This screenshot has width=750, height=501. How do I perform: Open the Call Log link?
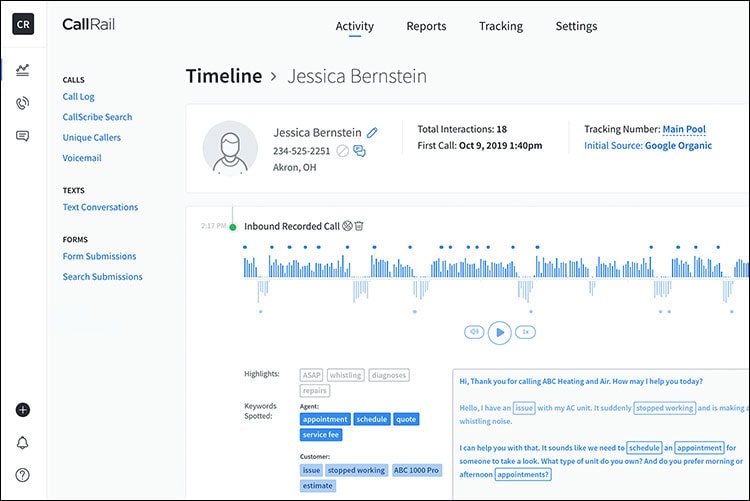pos(78,97)
